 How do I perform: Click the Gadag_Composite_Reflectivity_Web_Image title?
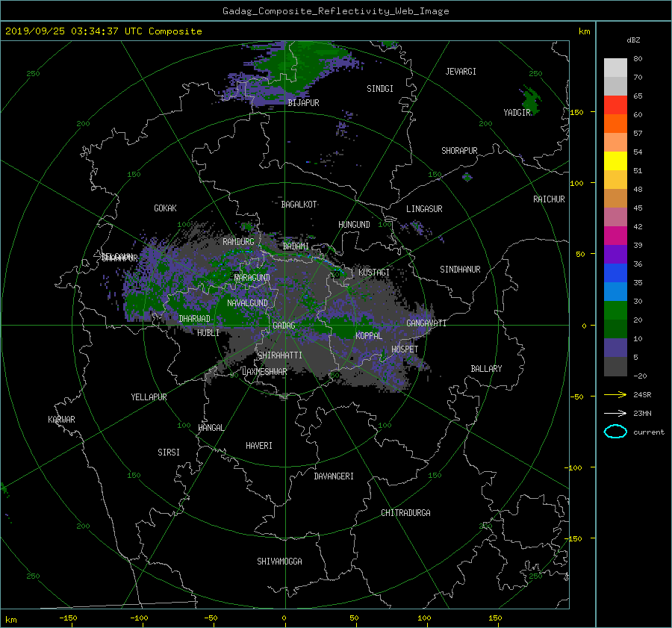(x=335, y=11)
